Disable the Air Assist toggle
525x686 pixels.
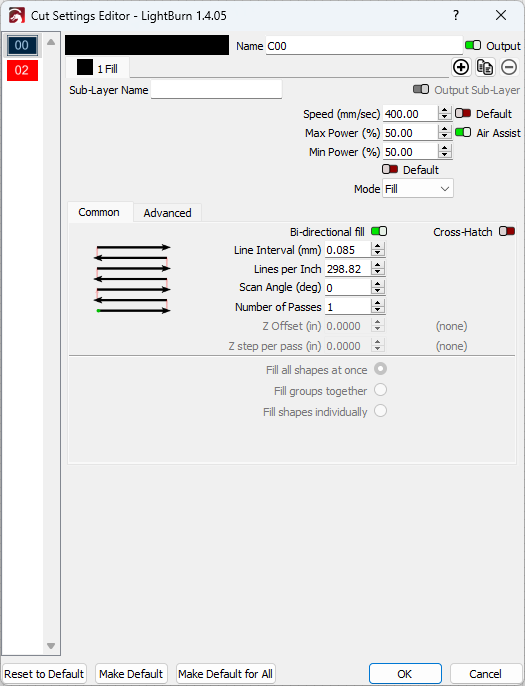click(463, 132)
